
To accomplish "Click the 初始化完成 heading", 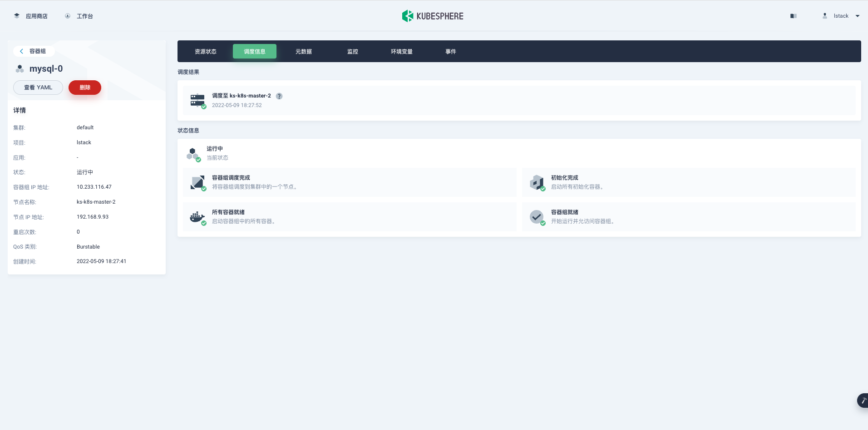I will pyautogui.click(x=565, y=178).
